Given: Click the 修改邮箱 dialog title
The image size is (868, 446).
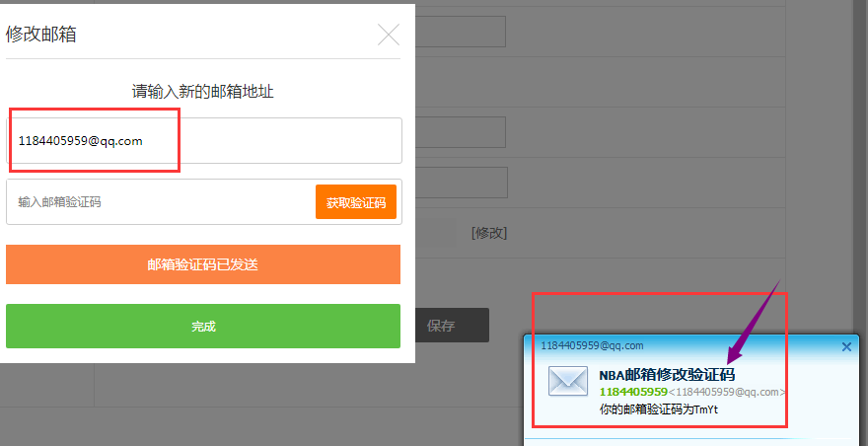Looking at the screenshot, I should pos(41,35).
